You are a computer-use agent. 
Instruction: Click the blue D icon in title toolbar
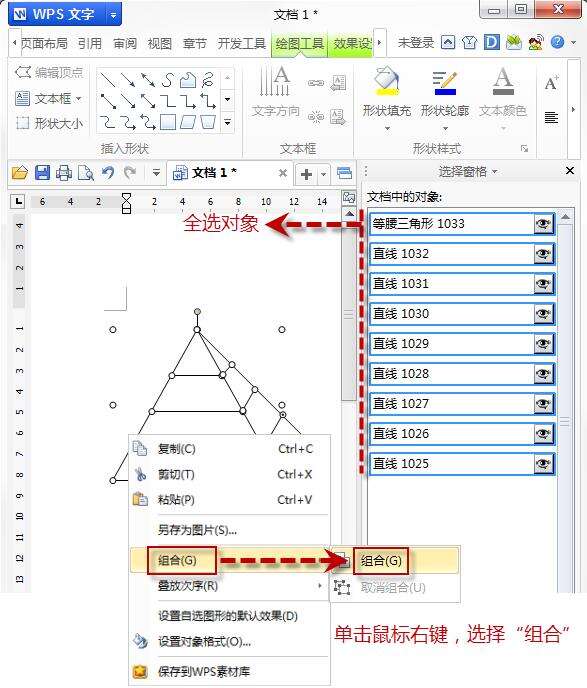(492, 42)
